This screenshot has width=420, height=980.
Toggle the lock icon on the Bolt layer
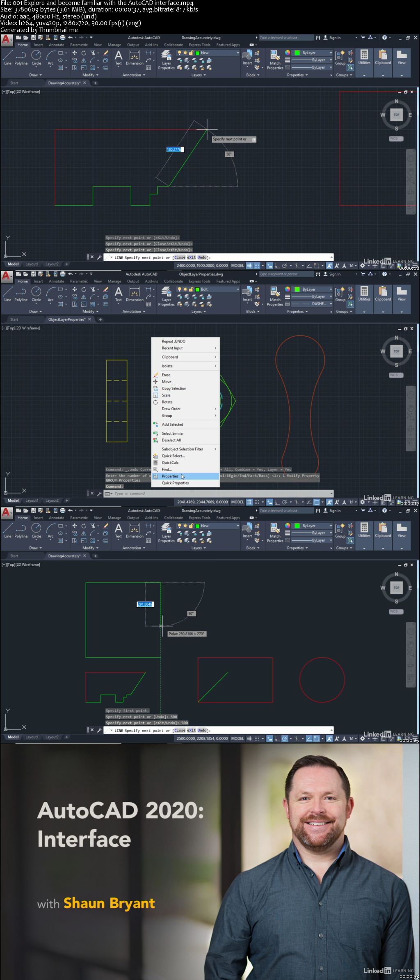pyautogui.click(x=191, y=289)
